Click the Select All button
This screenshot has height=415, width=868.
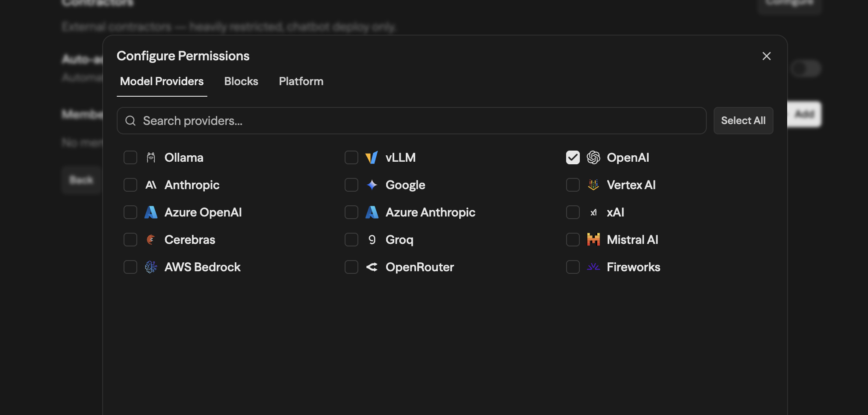(743, 121)
